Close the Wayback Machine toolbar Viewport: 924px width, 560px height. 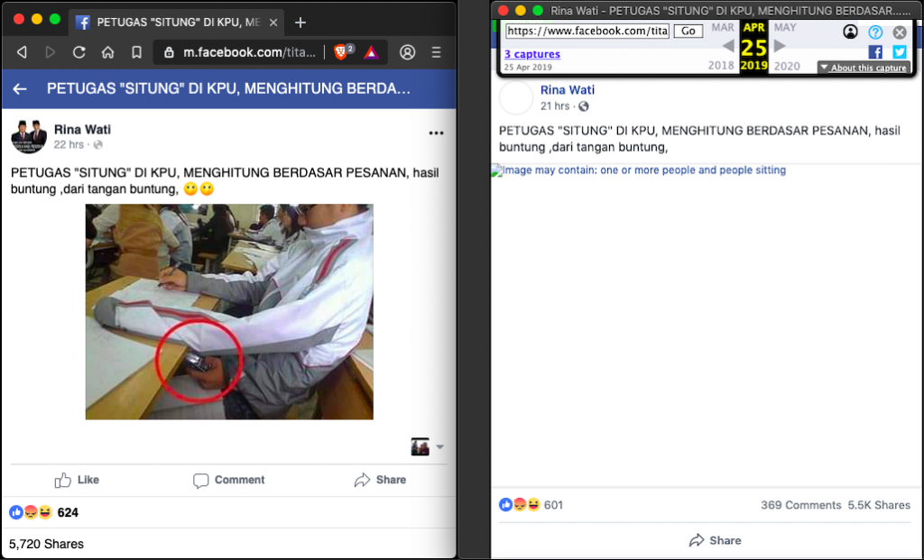point(899,32)
